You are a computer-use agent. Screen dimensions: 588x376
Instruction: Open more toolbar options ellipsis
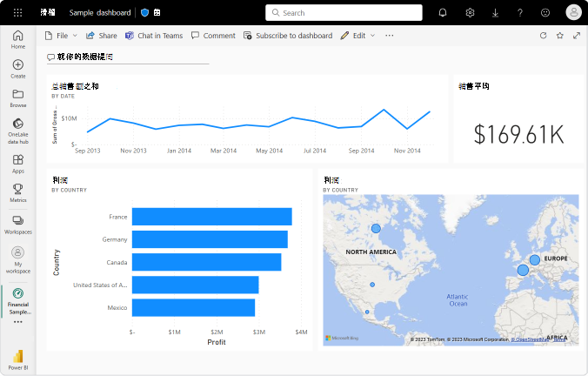(390, 36)
